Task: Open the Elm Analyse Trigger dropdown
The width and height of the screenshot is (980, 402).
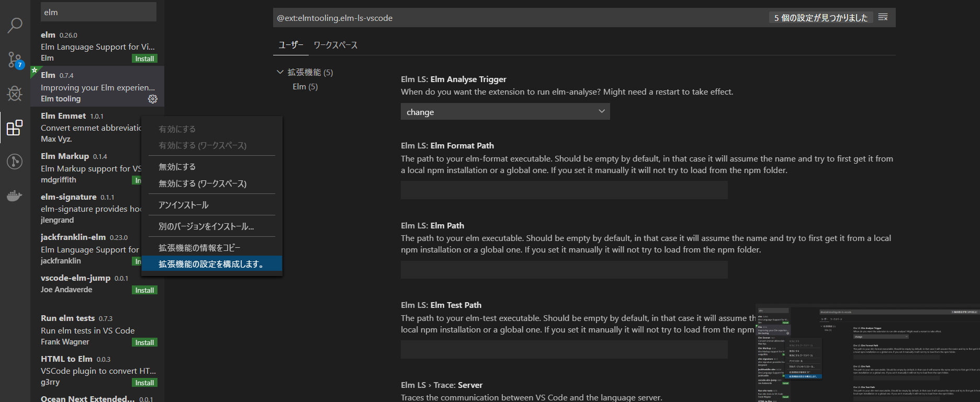Action: click(505, 111)
